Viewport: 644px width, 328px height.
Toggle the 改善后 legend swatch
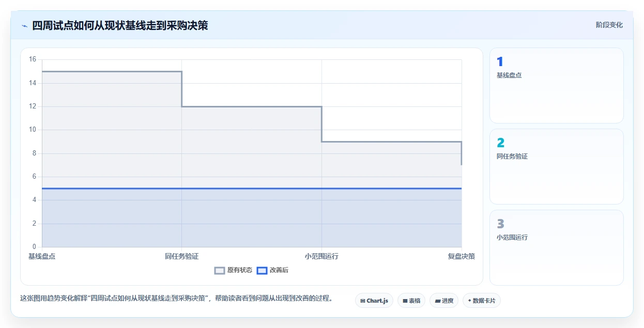262,270
